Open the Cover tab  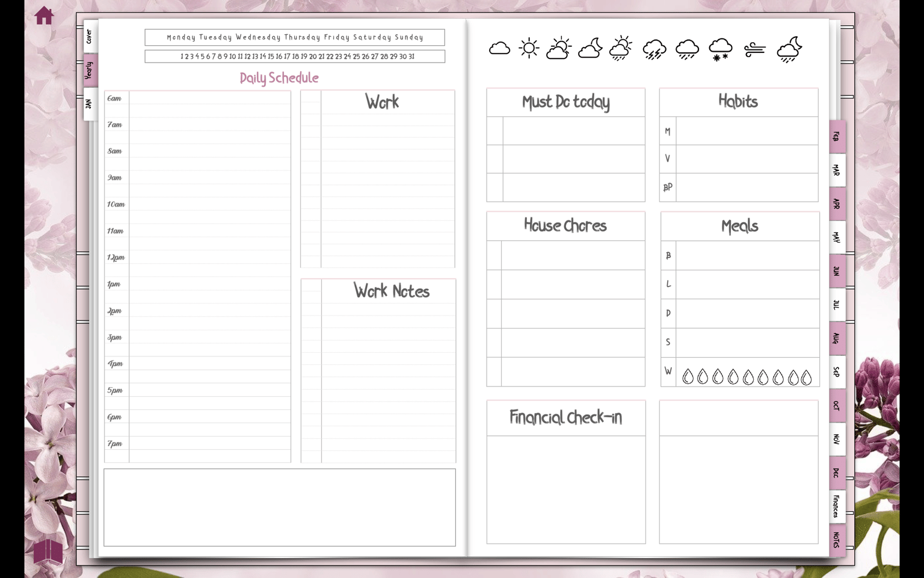pyautogui.click(x=90, y=37)
